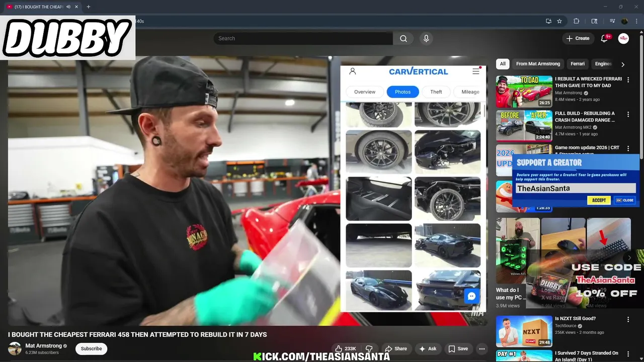Click Mat Armstrong MK2 channel name
This screenshot has width=644, height=362.
[573, 127]
